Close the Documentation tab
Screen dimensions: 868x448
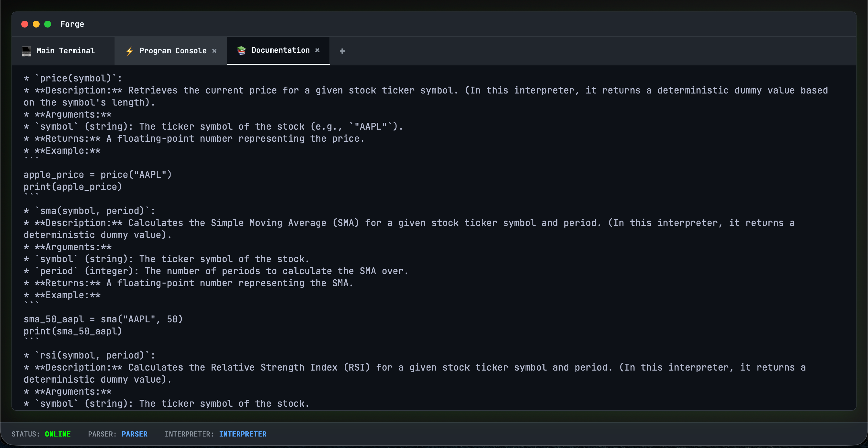(317, 50)
